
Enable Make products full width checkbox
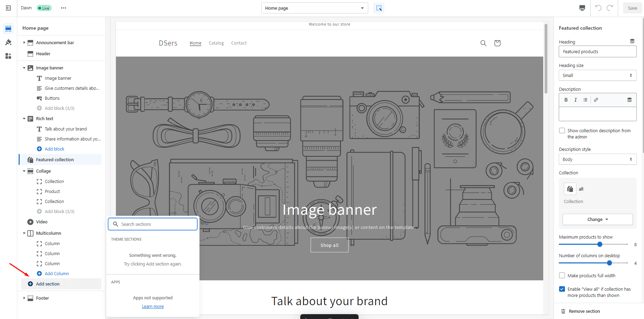pyautogui.click(x=562, y=275)
